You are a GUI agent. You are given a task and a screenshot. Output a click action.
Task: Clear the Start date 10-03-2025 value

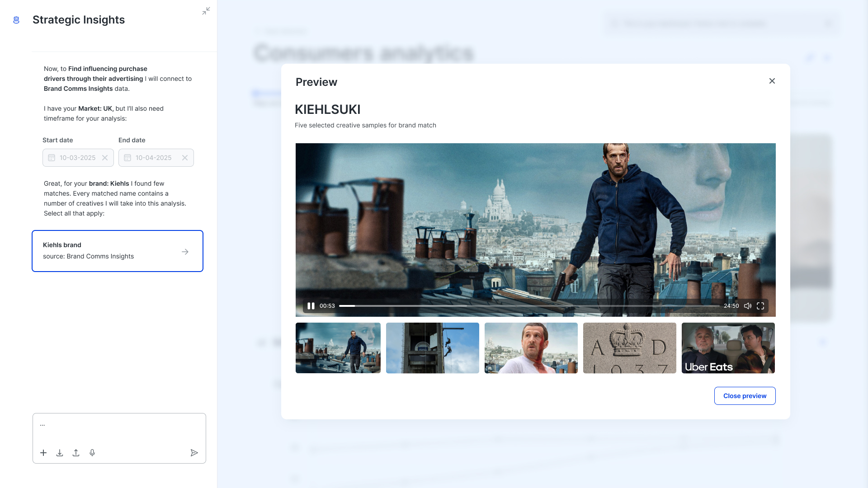pos(105,158)
